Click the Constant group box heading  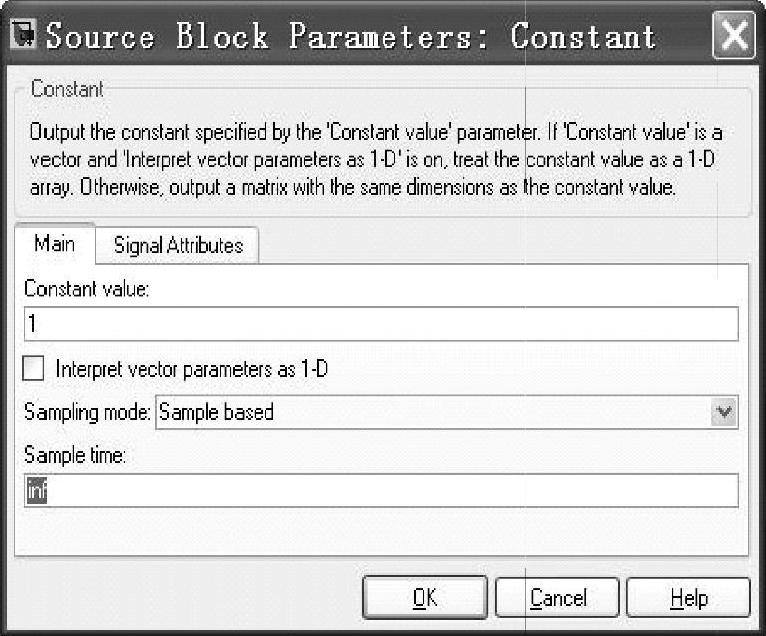pos(66,89)
